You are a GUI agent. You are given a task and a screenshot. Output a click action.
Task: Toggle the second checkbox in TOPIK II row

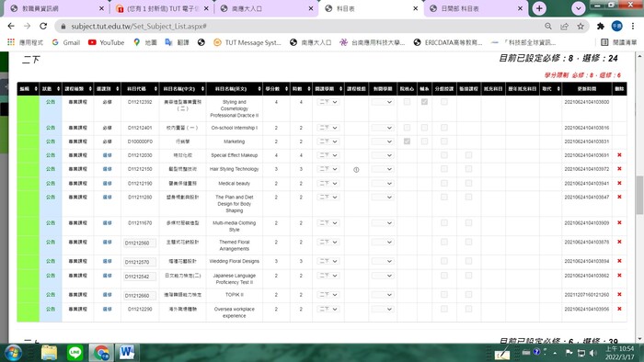pos(468,294)
